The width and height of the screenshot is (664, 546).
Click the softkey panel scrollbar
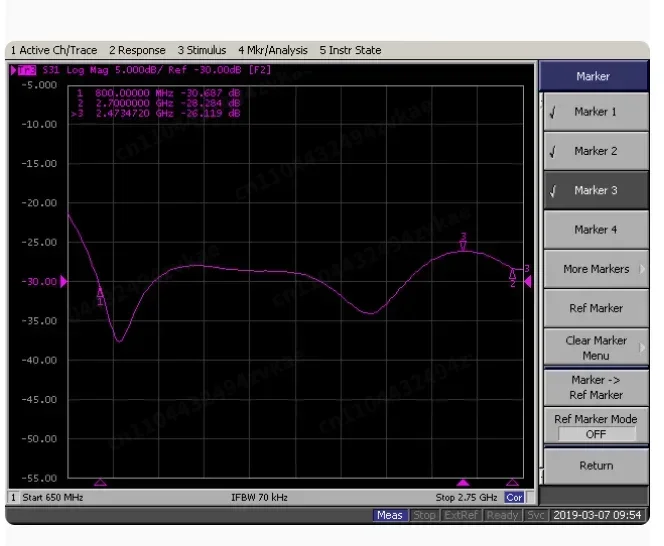coord(541,288)
